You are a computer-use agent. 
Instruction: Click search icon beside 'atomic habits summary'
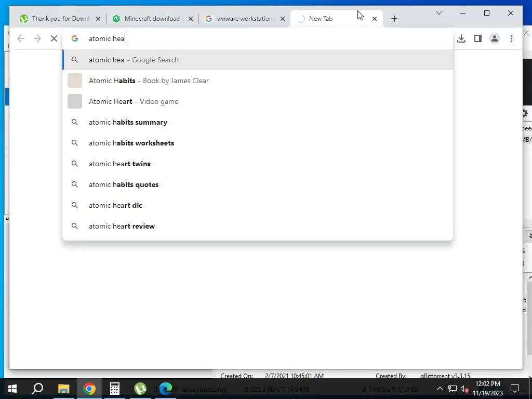pyautogui.click(x=75, y=122)
